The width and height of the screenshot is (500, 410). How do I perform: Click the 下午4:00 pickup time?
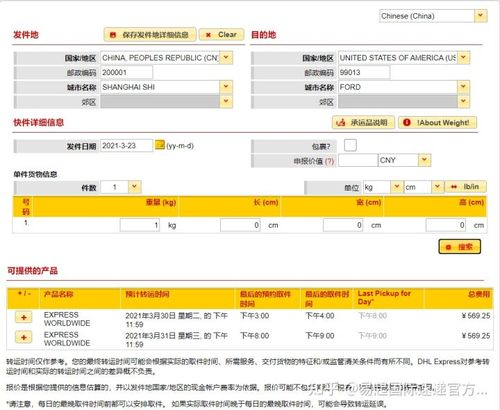pyautogui.click(x=320, y=316)
